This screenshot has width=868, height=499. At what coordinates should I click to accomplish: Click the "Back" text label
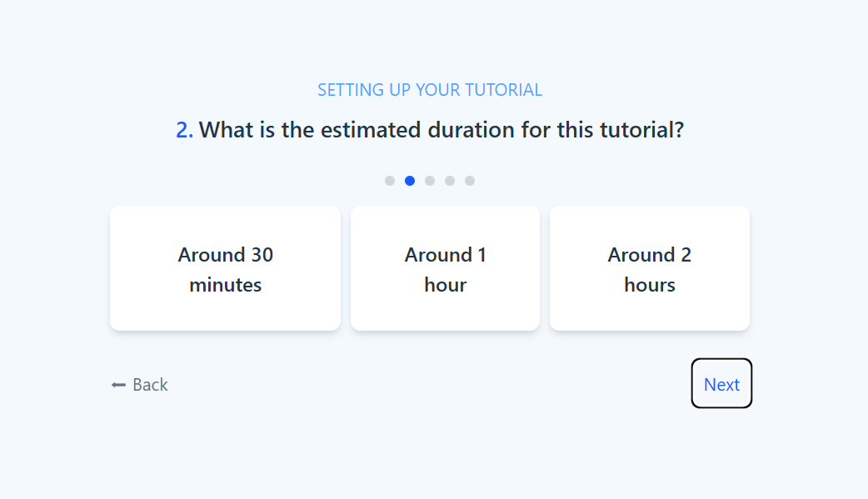(x=150, y=384)
